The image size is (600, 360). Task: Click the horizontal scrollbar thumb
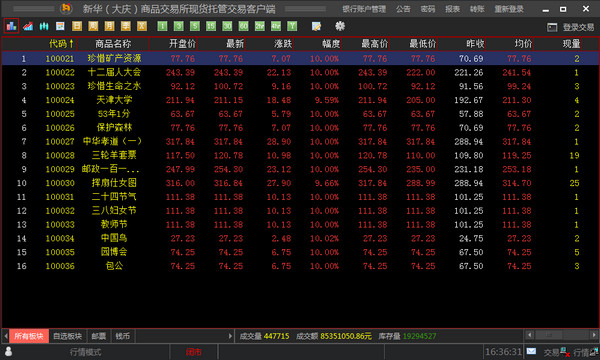(x=548, y=335)
